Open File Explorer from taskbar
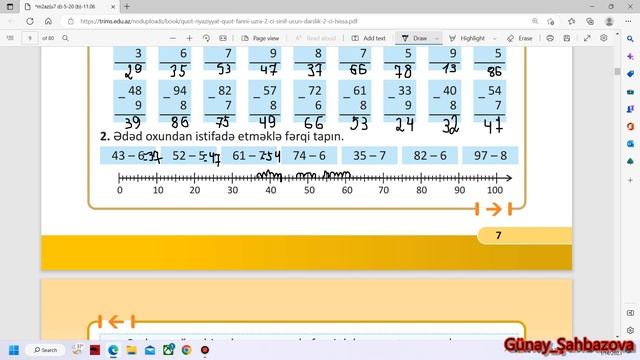Screen dimensions: 640x360 click(x=131, y=350)
